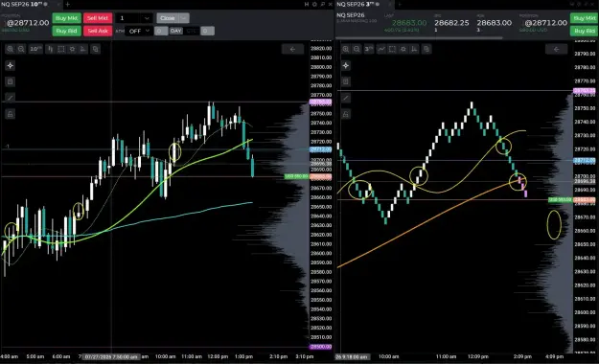Click the red Sell Mkt button

point(98,18)
